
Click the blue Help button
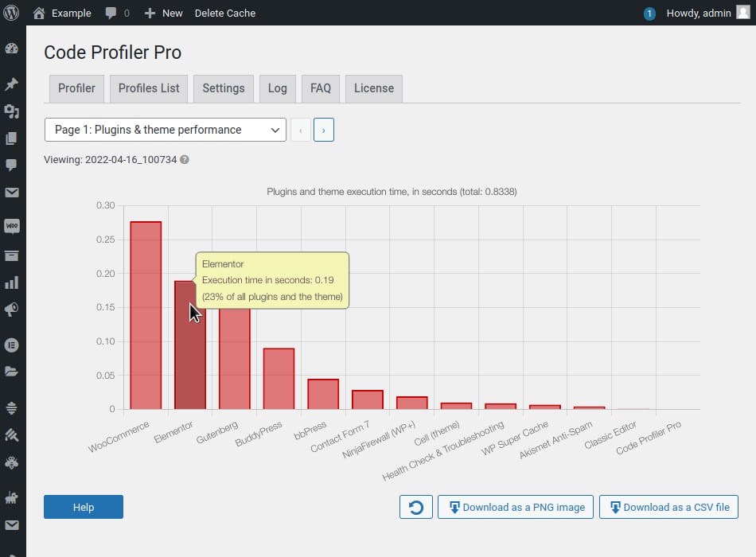point(83,507)
